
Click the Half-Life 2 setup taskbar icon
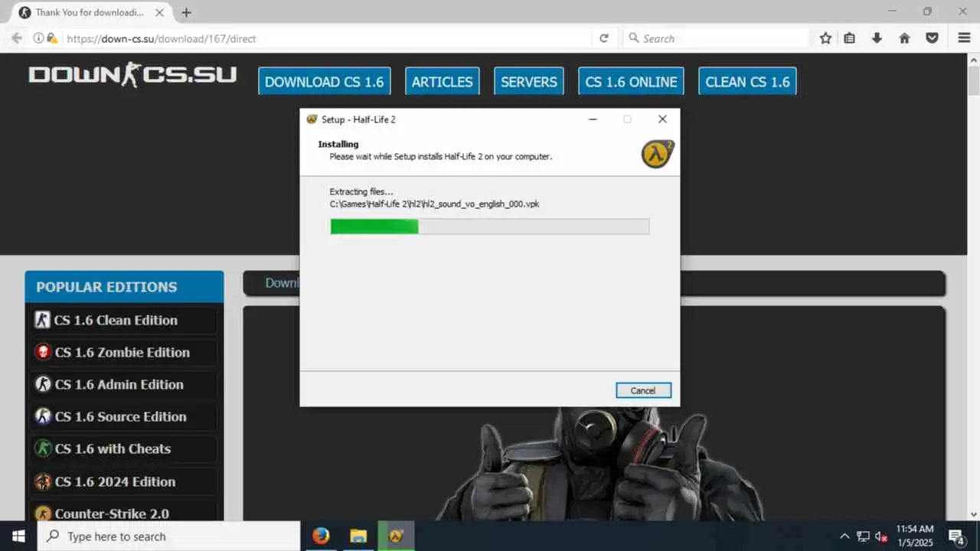[396, 536]
